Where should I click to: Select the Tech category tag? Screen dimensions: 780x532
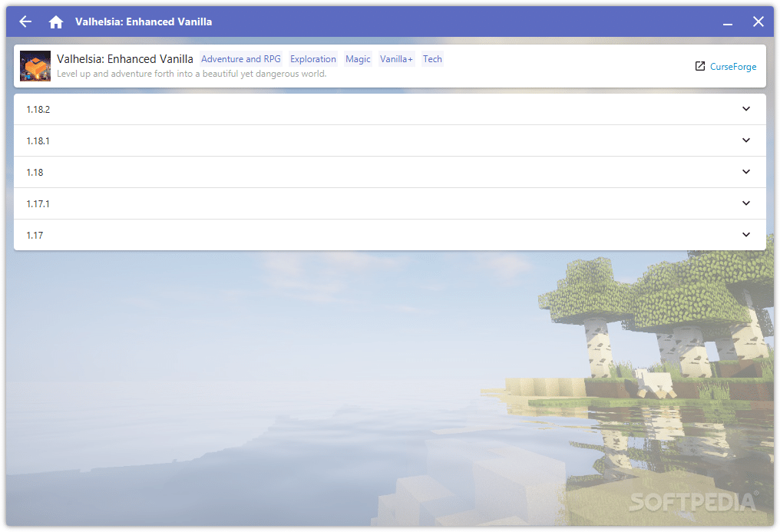point(432,59)
